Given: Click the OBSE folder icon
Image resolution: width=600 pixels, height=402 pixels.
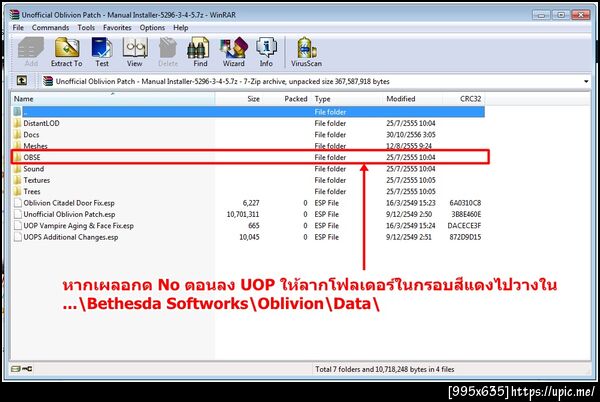Looking at the screenshot, I should (17, 157).
